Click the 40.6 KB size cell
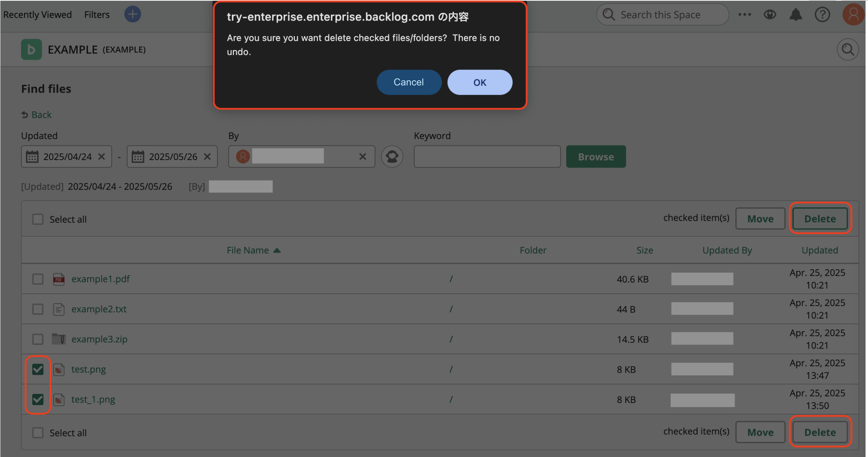 click(633, 279)
